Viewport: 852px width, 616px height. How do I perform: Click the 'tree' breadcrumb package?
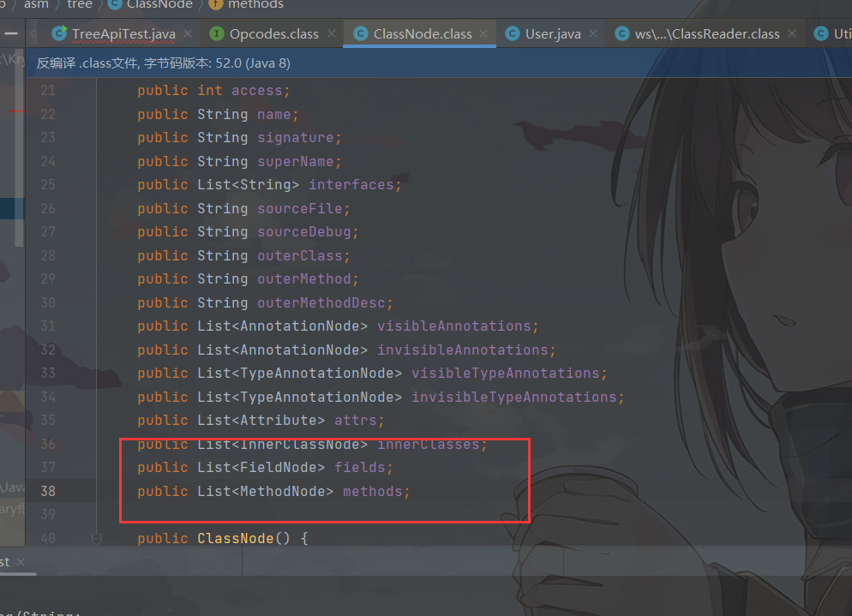click(x=79, y=4)
